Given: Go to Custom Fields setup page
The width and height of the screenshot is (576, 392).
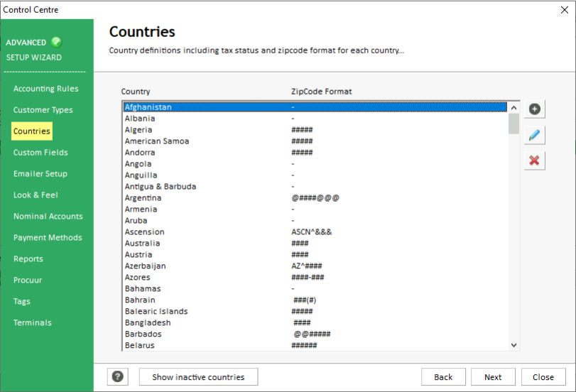Looking at the screenshot, I should pos(40,153).
